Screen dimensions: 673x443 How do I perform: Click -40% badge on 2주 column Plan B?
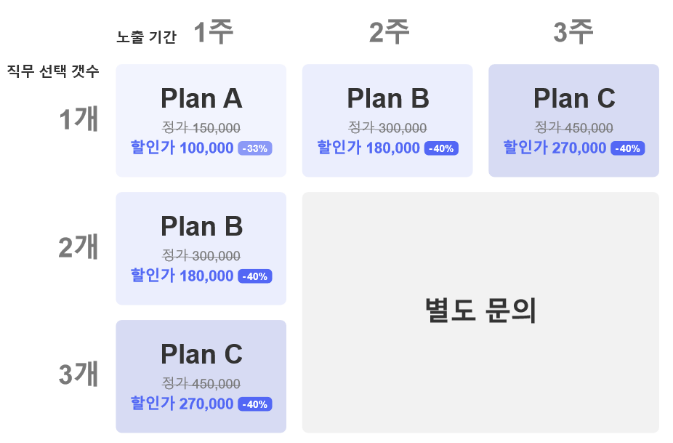point(441,148)
